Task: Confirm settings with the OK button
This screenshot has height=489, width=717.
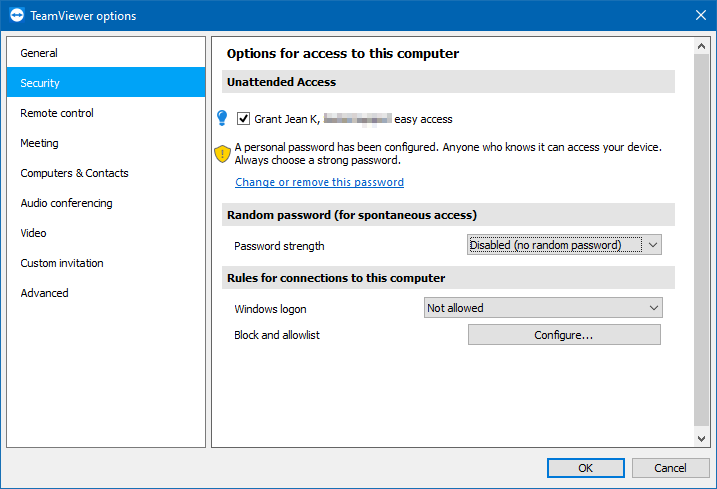Action: [x=586, y=468]
